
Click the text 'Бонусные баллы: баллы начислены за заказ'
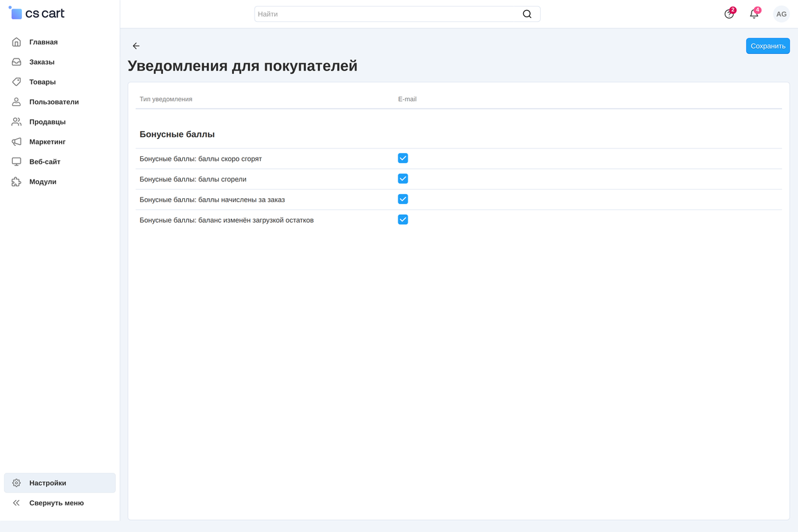tap(212, 199)
